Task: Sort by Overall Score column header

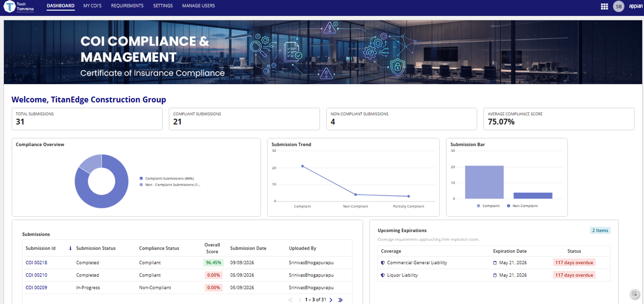Action: pos(212,248)
